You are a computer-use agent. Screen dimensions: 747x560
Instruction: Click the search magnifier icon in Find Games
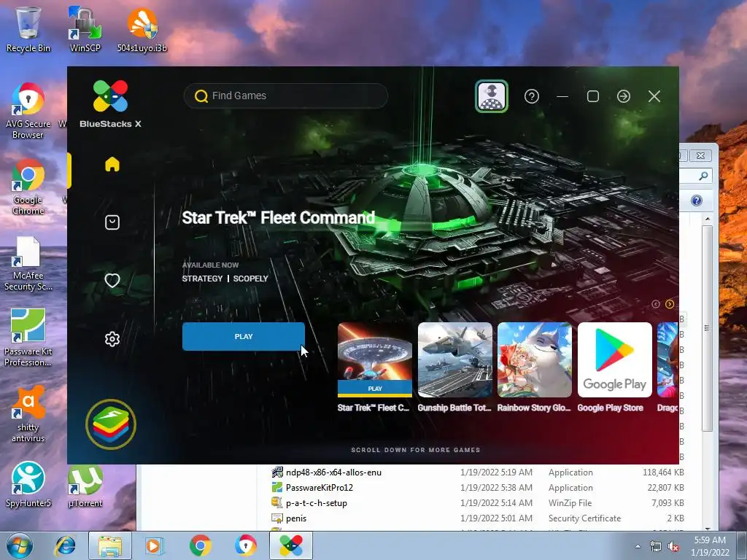point(201,96)
